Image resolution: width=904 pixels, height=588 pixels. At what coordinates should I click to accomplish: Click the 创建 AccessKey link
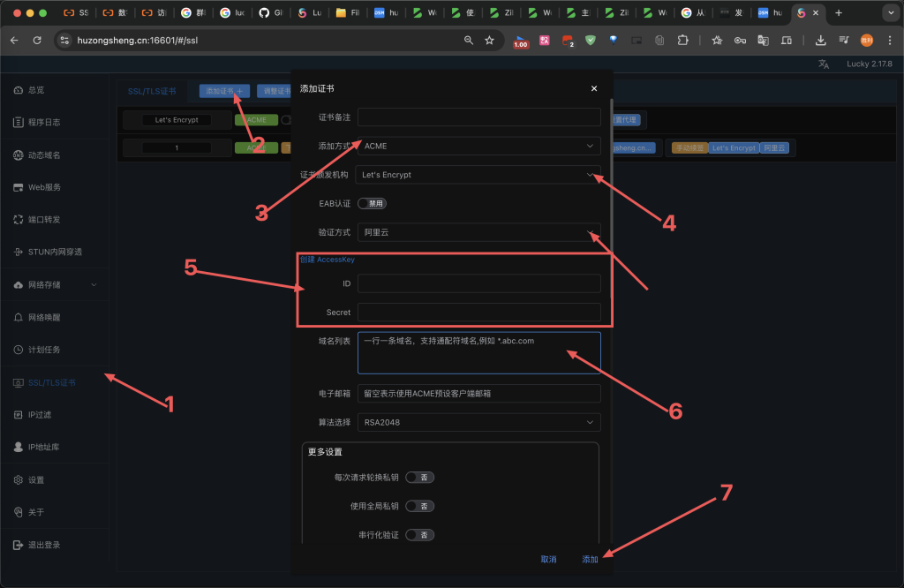[328, 260]
